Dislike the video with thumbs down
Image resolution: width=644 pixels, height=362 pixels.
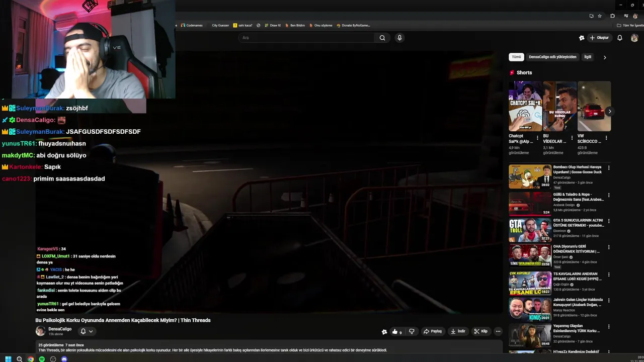(x=412, y=331)
